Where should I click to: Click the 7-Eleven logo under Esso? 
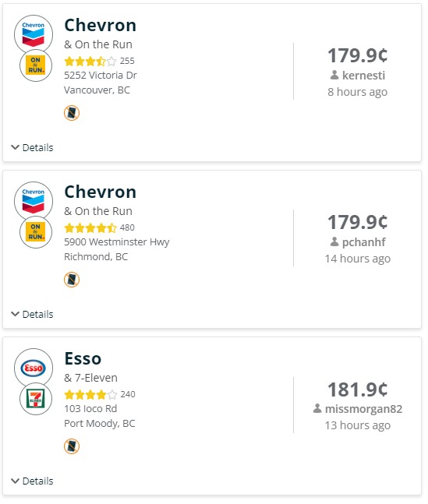pos(36,399)
